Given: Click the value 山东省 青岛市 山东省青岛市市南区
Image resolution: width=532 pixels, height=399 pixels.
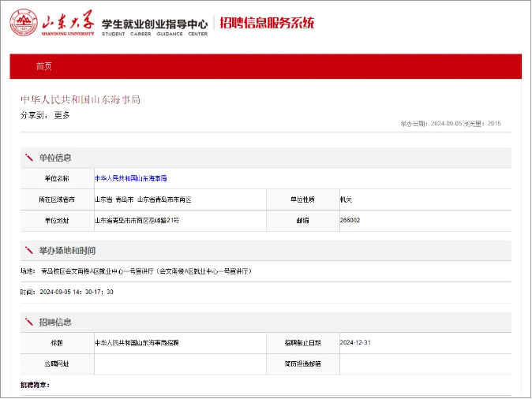Looking at the screenshot, I should pyautogui.click(x=143, y=199).
